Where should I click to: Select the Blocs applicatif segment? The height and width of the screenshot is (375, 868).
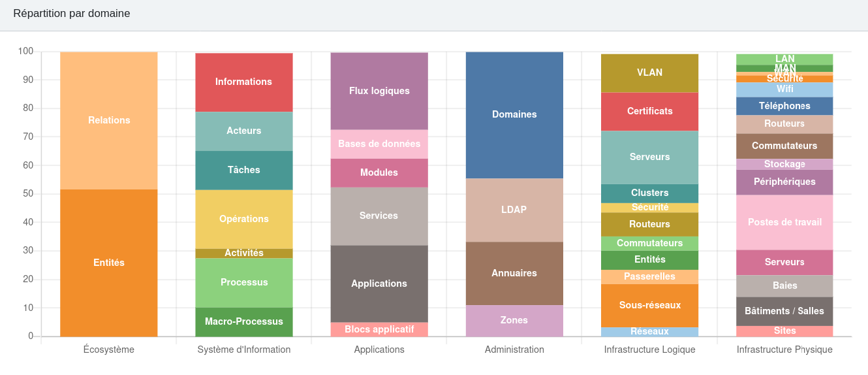coord(379,329)
